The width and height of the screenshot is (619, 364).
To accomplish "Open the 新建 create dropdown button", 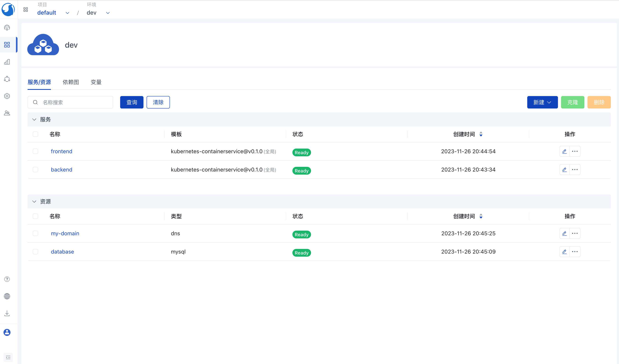I will 542,102.
